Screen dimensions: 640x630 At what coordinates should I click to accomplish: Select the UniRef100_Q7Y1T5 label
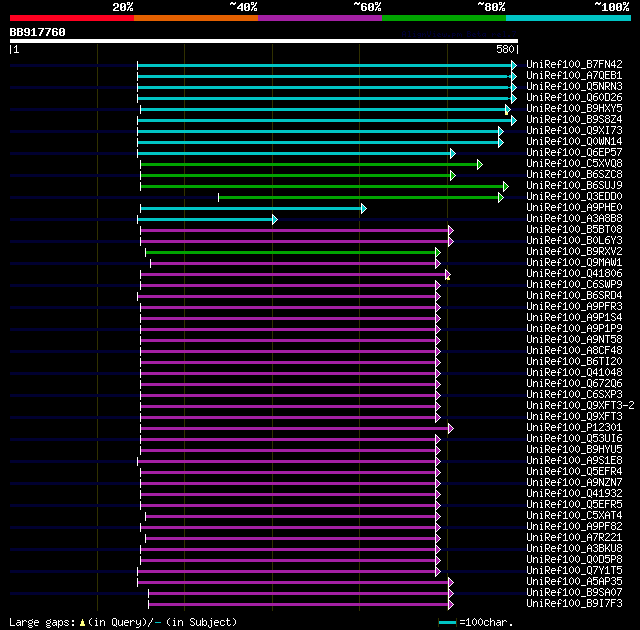point(574,570)
